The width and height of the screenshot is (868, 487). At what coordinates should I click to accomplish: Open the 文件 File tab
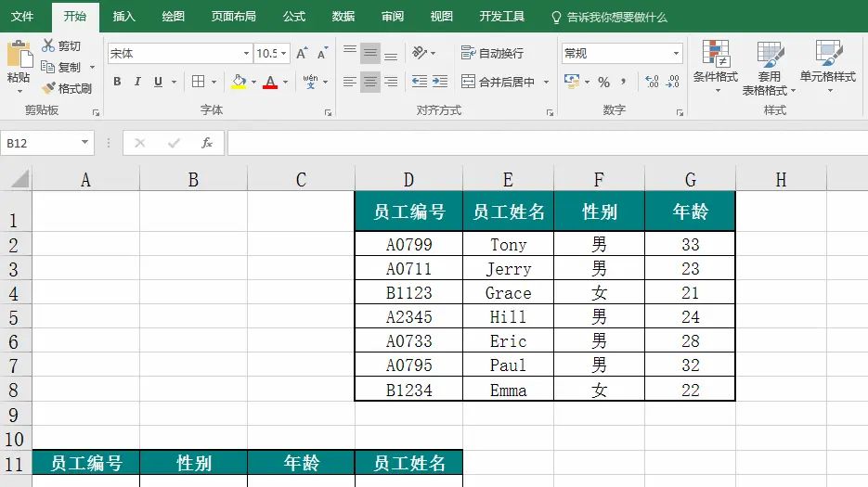click(22, 17)
